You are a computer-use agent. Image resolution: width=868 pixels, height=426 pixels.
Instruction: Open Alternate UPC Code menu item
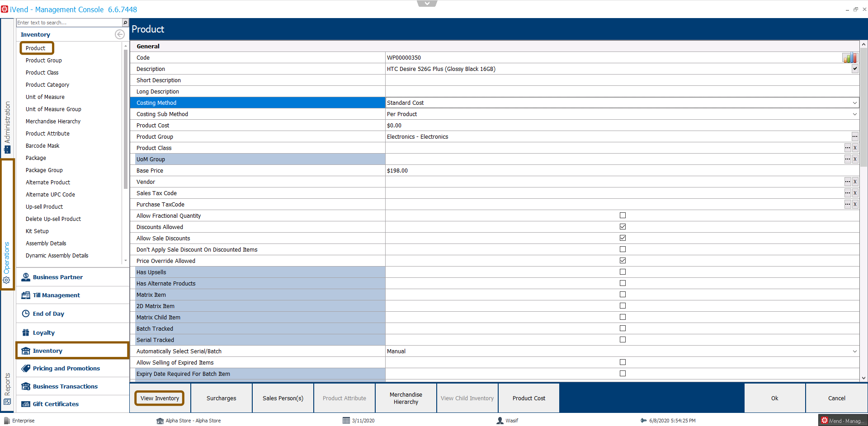[50, 194]
